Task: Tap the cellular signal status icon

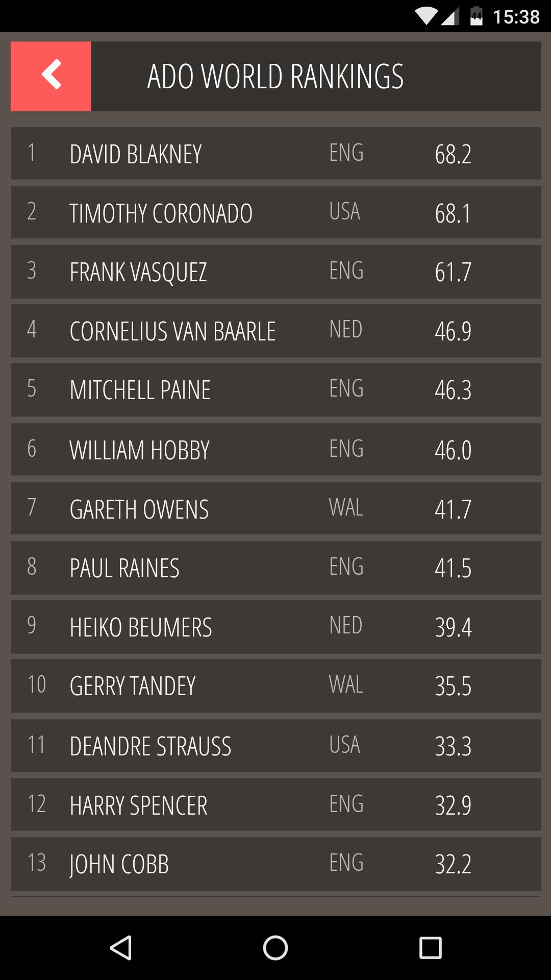Action: point(449,16)
